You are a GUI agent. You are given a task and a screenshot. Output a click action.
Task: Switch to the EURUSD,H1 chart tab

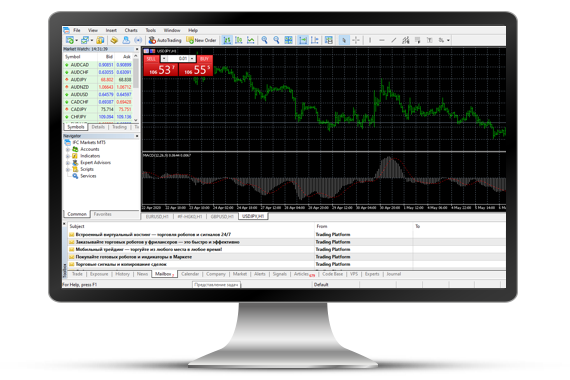coord(157,216)
